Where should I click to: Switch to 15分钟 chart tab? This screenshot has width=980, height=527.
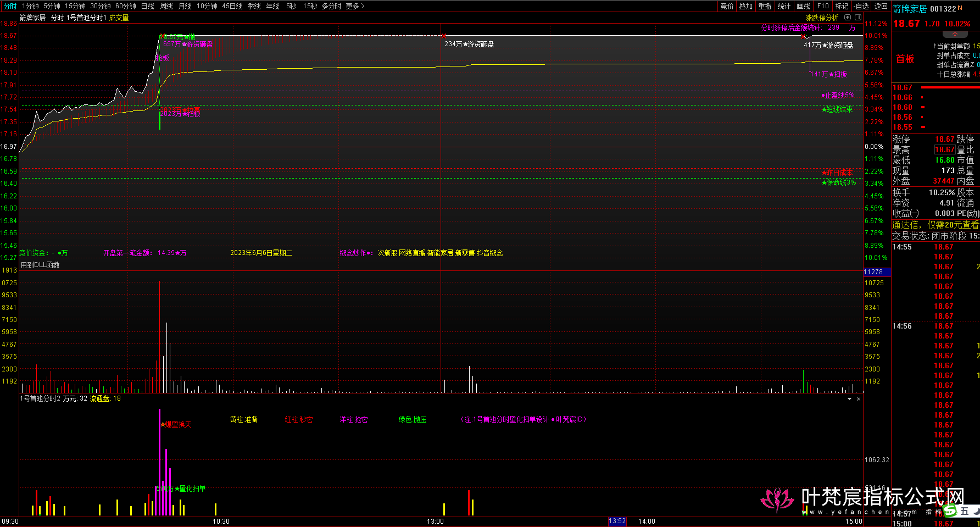[x=75, y=6]
